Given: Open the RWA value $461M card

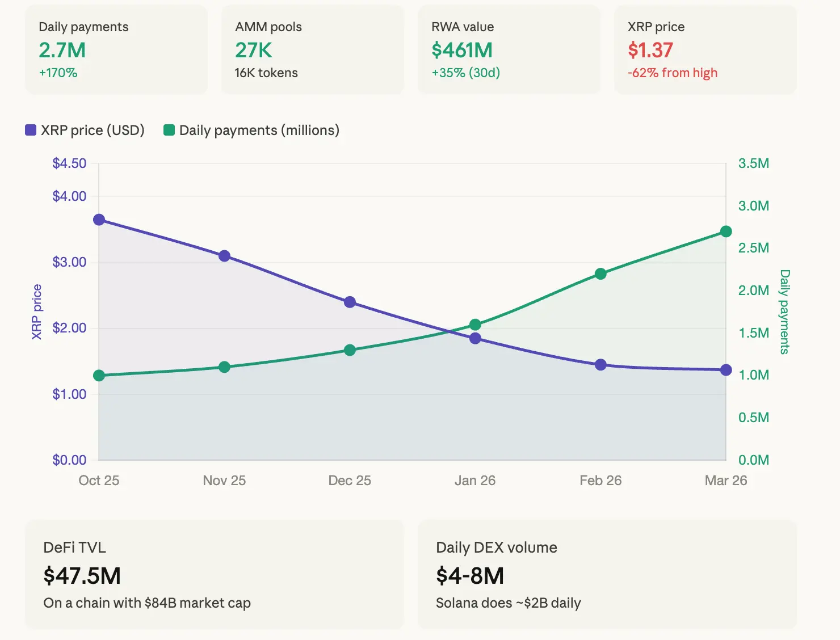Looking at the screenshot, I should click(509, 49).
